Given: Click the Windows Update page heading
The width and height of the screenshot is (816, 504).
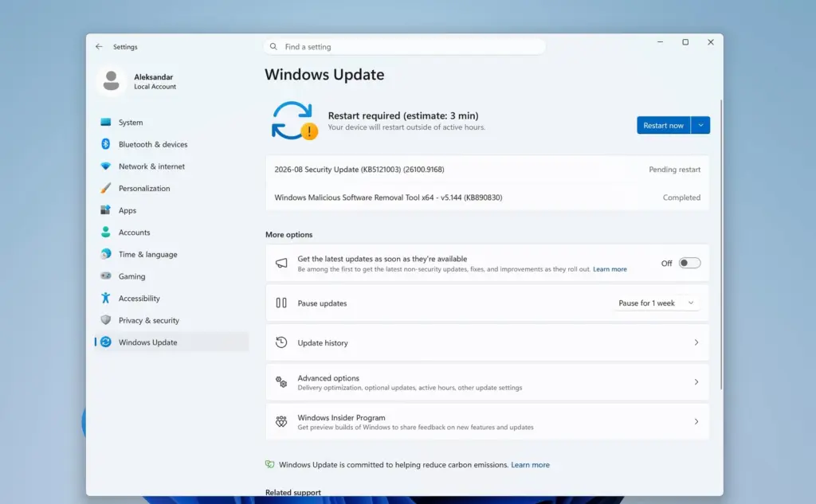Looking at the screenshot, I should 324,74.
